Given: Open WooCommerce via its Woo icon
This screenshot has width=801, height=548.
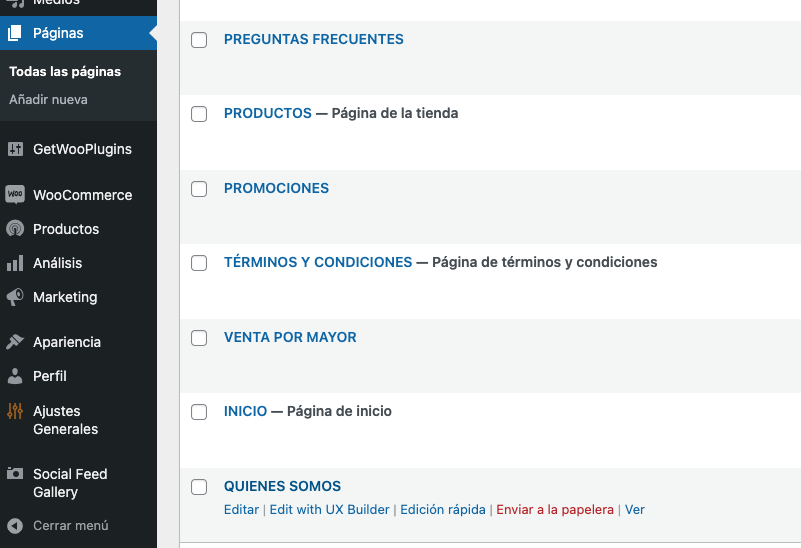Looking at the screenshot, I should click(x=15, y=195).
